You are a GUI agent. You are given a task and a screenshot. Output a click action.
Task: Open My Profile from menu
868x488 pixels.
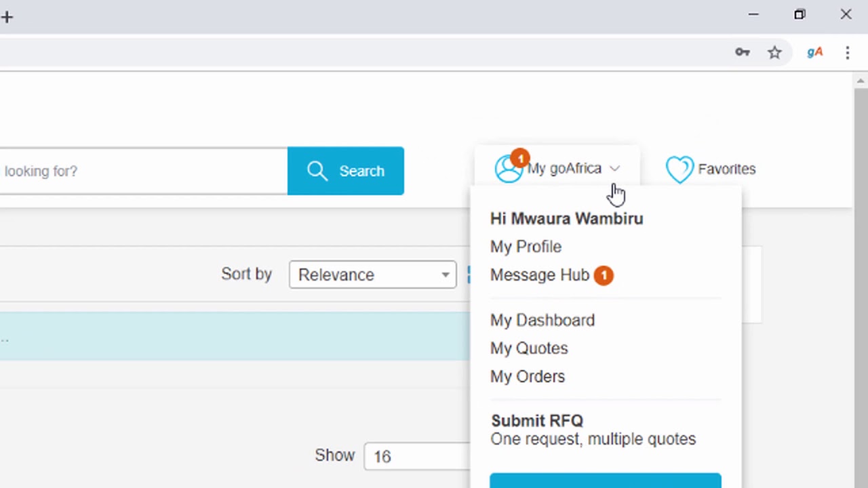coord(526,247)
